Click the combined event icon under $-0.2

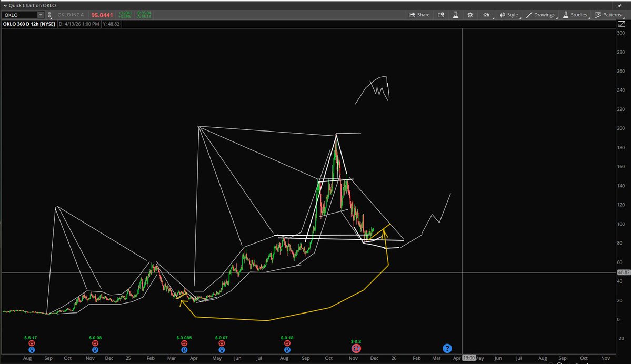pyautogui.click(x=356, y=349)
